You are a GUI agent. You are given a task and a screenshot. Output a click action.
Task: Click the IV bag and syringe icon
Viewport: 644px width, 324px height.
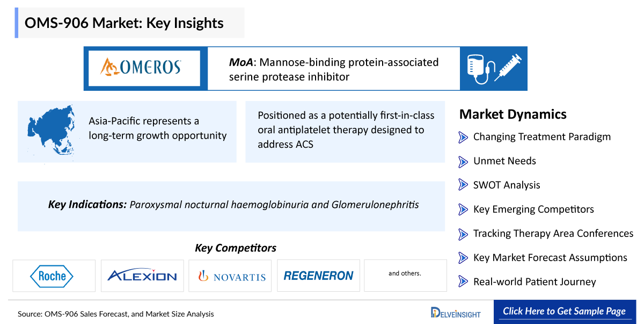click(x=493, y=68)
